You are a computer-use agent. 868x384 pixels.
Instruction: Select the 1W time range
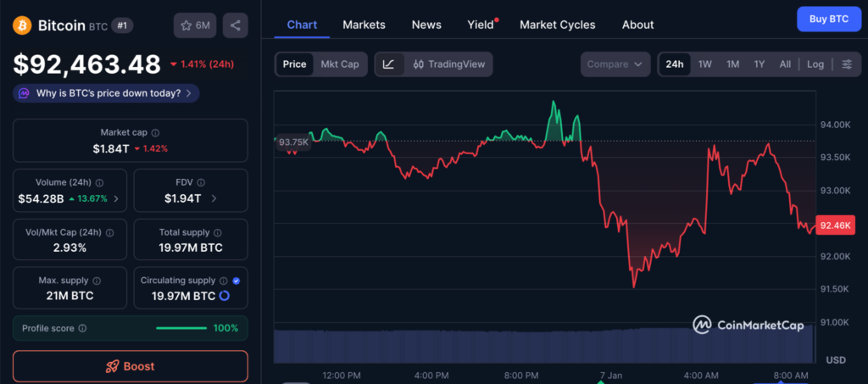click(x=704, y=64)
